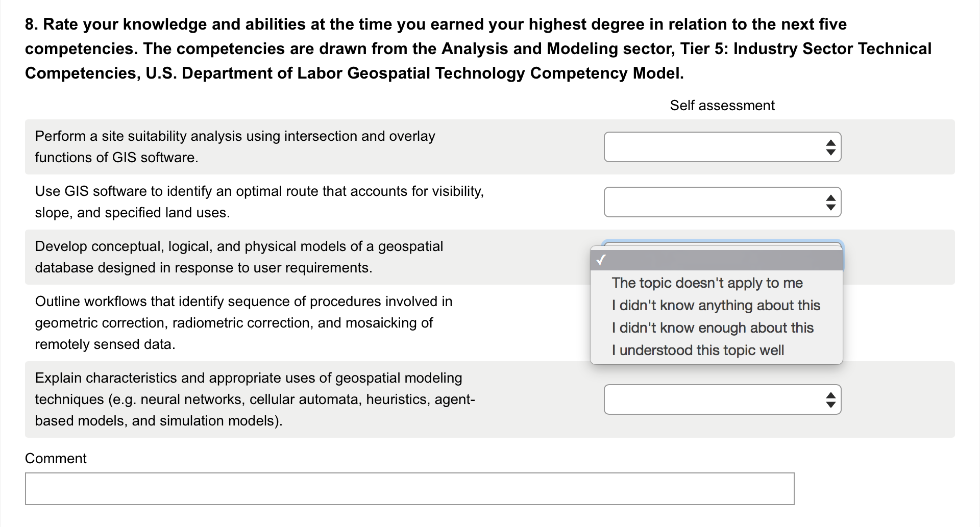The image size is (980, 527).
Task: Open the geospatial modeling techniques dropdown
Action: pos(722,399)
